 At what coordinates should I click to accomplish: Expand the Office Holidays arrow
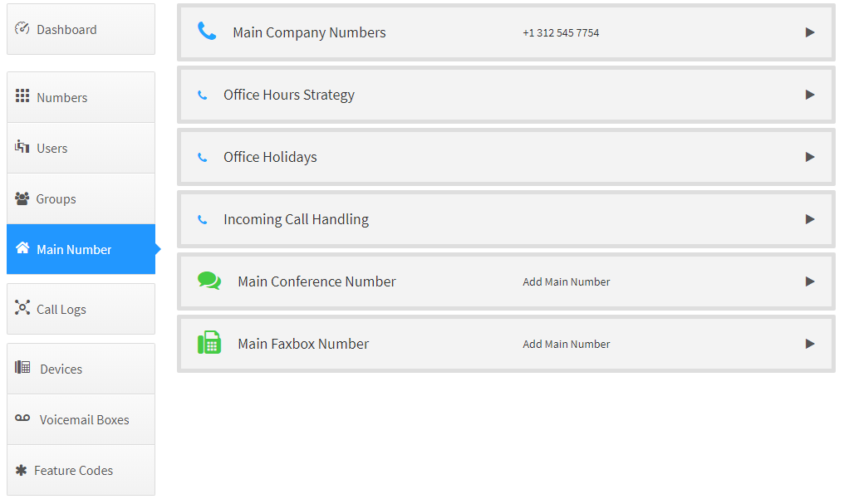[810, 157]
